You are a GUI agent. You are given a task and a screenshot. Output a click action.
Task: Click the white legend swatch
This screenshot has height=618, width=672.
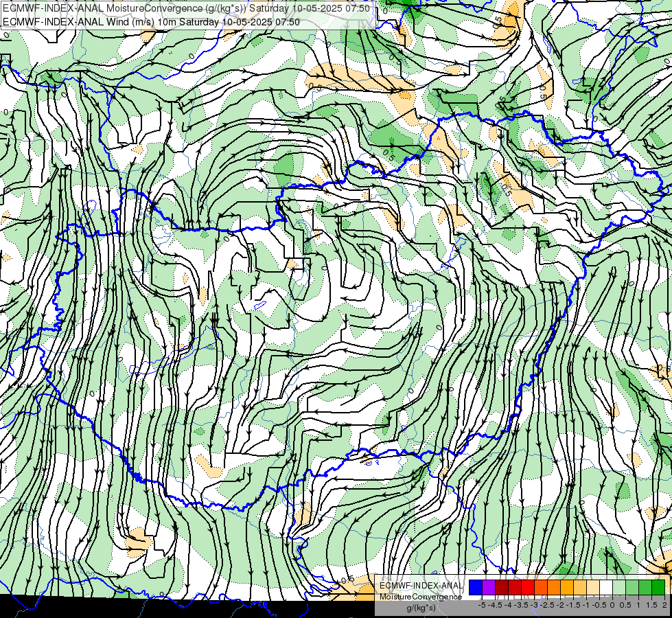[x=606, y=587]
